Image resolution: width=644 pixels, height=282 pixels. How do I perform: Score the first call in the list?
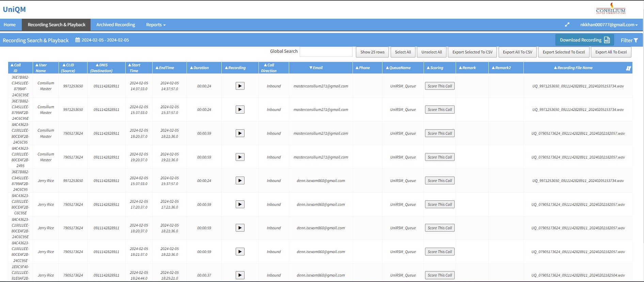(x=439, y=86)
